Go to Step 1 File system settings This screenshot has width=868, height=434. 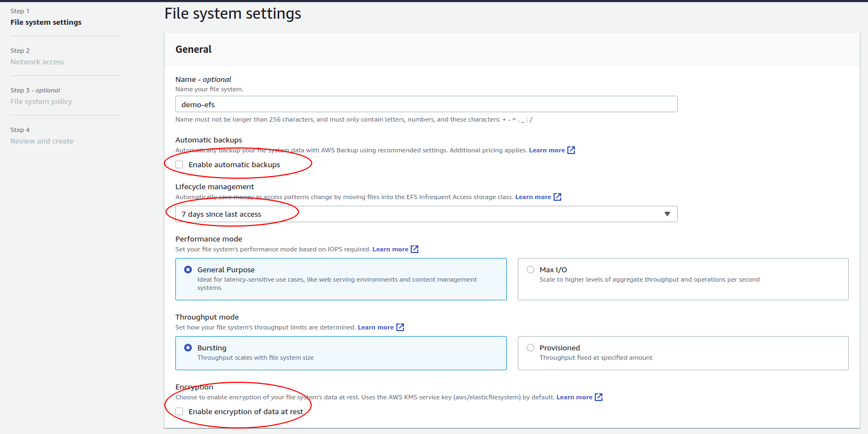click(46, 22)
